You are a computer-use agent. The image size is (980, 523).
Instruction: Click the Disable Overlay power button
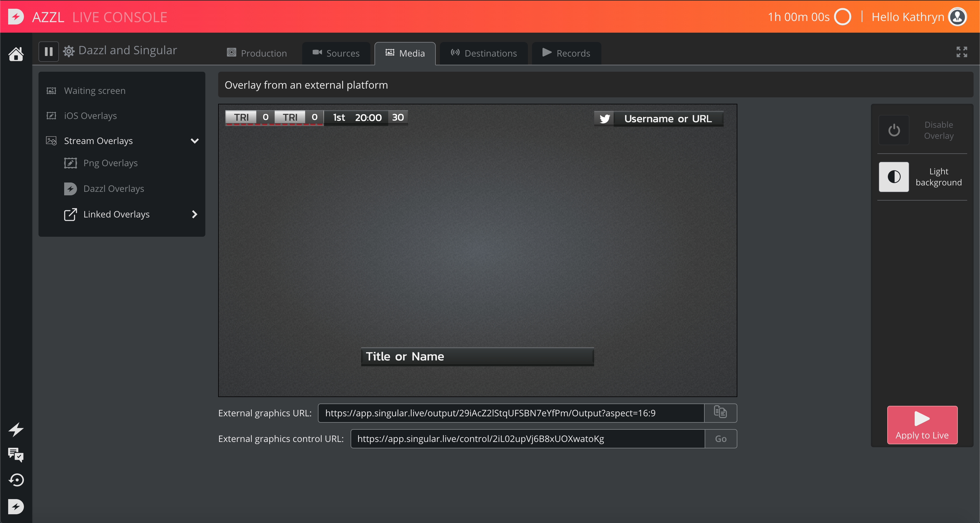click(894, 130)
